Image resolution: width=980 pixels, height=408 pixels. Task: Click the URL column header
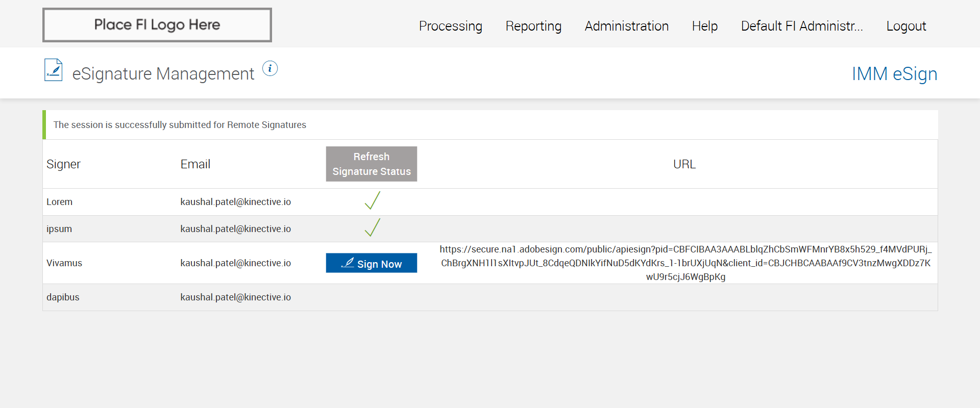[684, 164]
